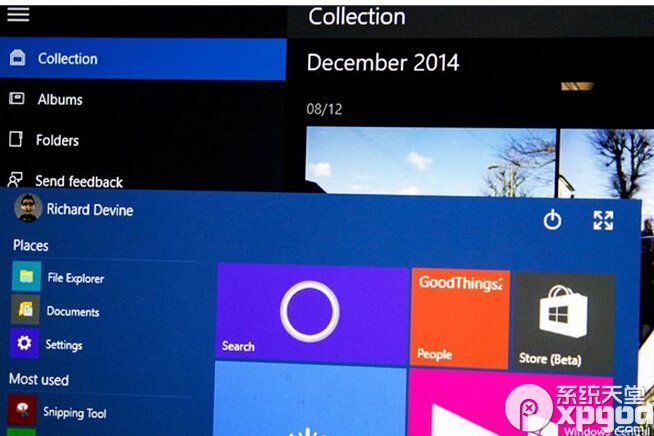Open the Cortana Search tile
Image resolution: width=654 pixels, height=436 pixels.
click(x=312, y=314)
